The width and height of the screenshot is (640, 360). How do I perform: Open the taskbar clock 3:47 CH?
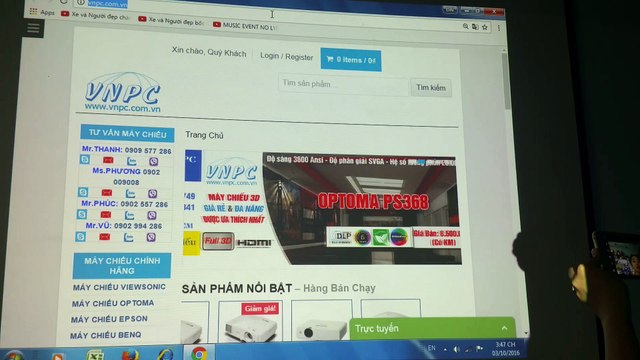point(506,349)
